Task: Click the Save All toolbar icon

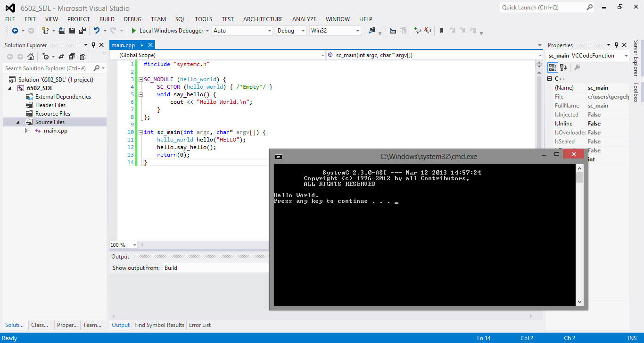Action: (83, 31)
